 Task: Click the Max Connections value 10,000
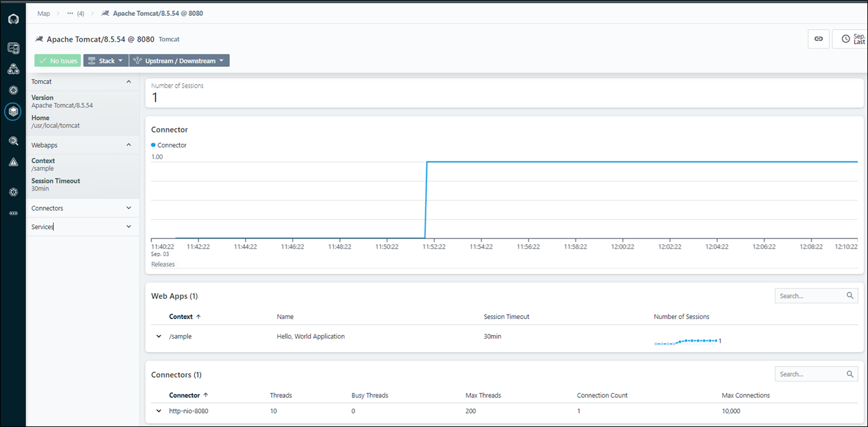[731, 411]
